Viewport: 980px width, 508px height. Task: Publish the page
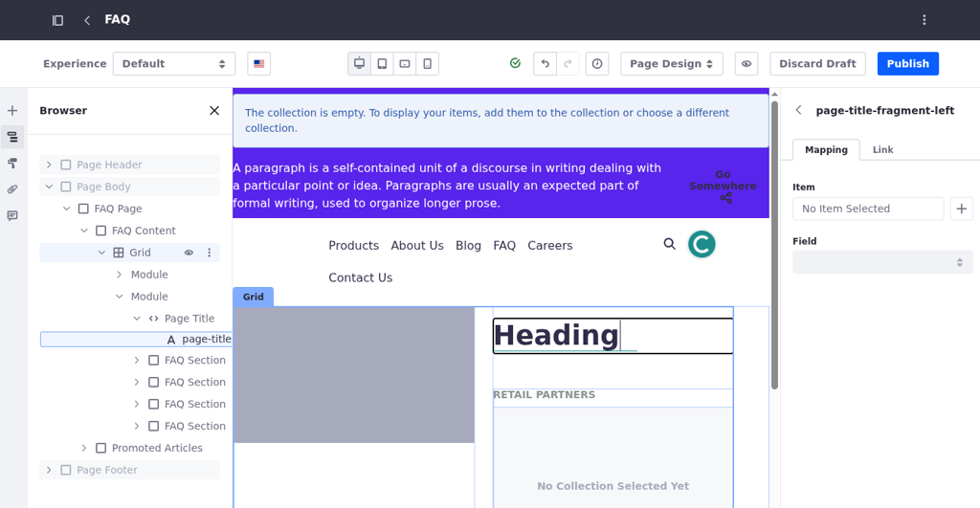point(907,64)
